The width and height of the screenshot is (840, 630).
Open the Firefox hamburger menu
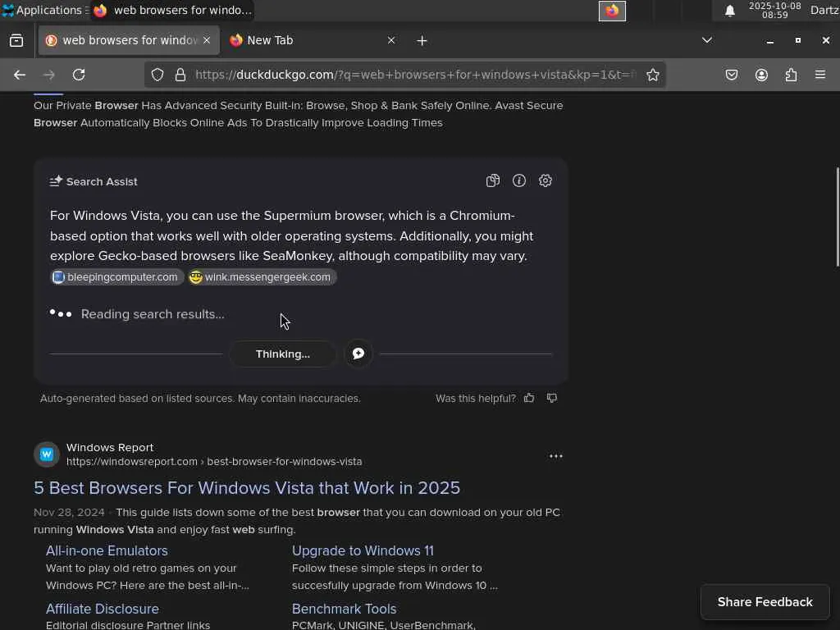click(820, 75)
